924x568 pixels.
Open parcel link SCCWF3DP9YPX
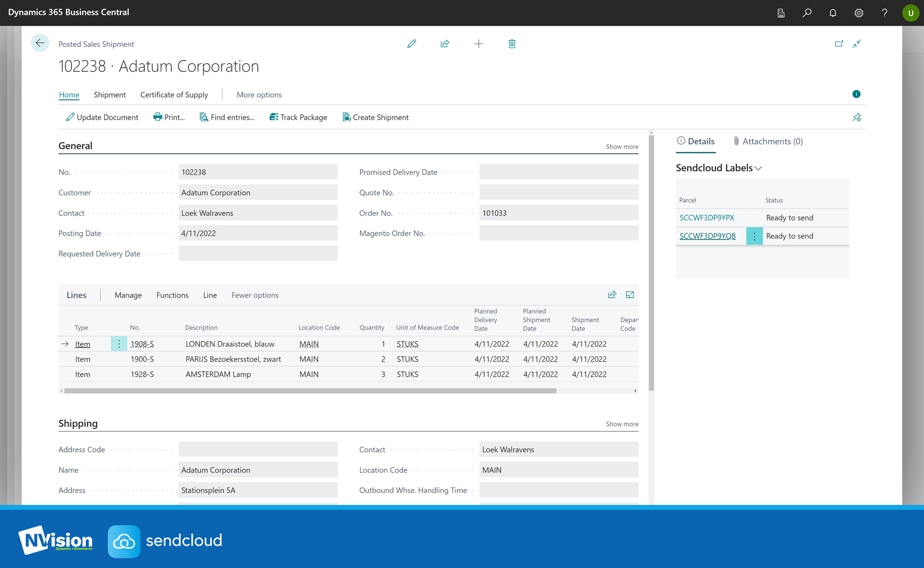(707, 217)
